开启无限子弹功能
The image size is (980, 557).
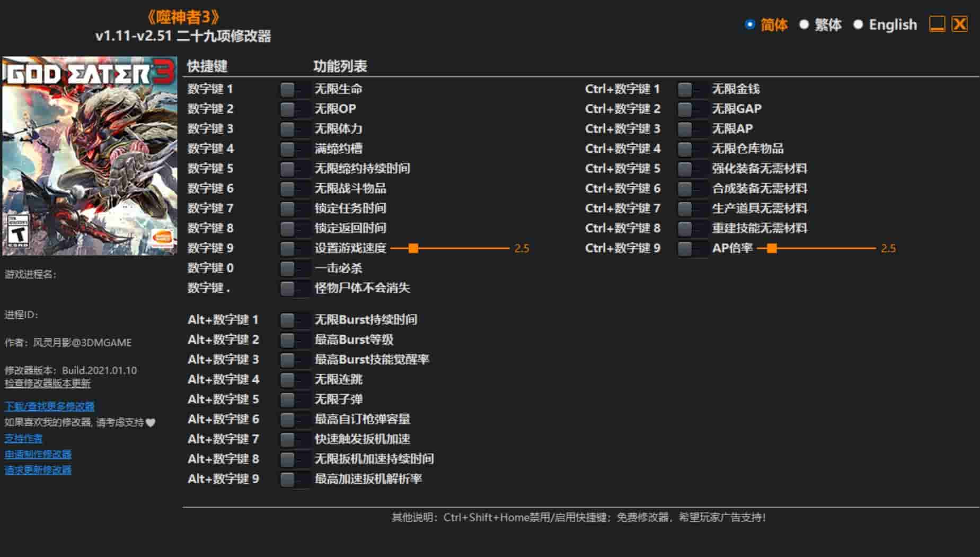[x=295, y=399]
